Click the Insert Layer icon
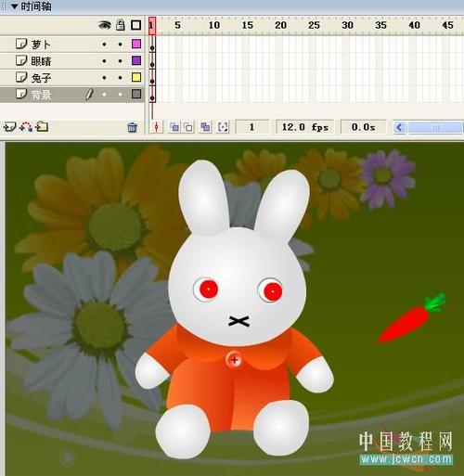Viewport: 464px width, 476px height. coord(9,127)
